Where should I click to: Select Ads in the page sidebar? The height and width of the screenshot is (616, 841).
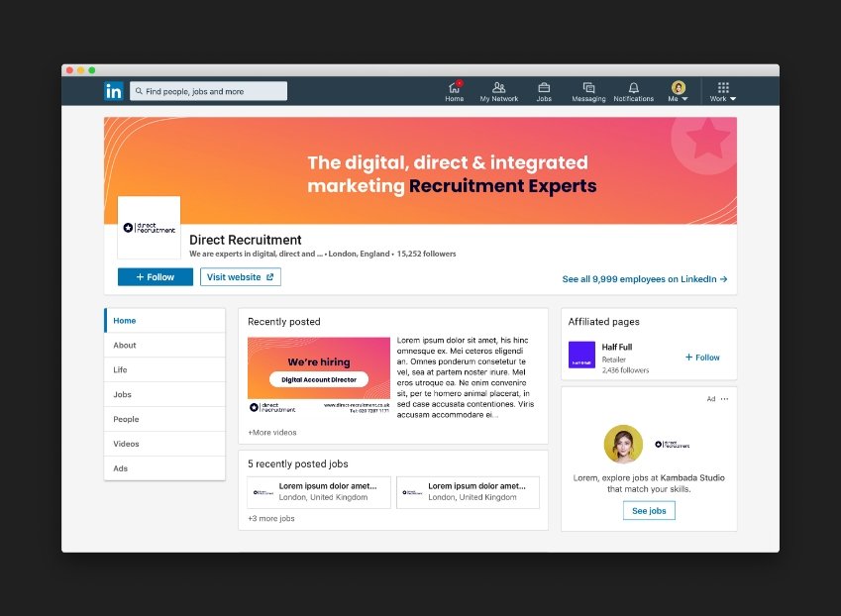[x=164, y=468]
